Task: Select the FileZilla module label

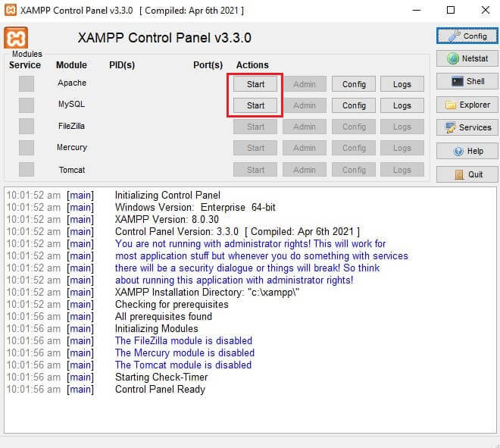Action: coord(71,126)
